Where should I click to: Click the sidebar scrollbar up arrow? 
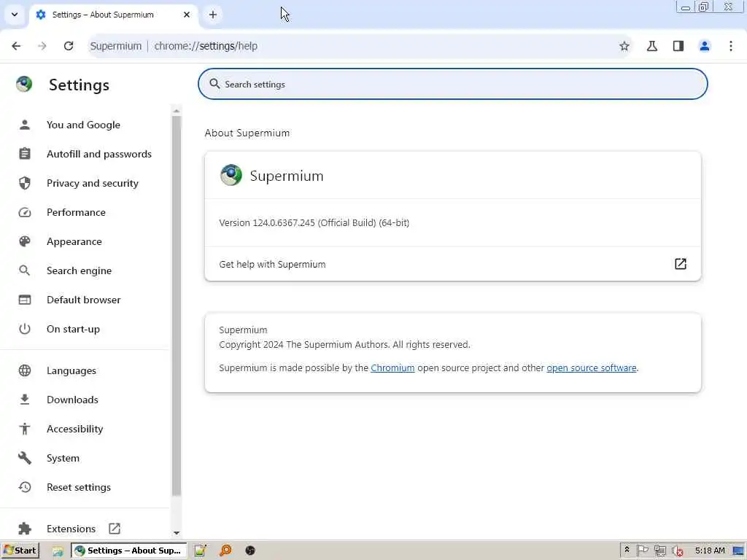pos(177,111)
